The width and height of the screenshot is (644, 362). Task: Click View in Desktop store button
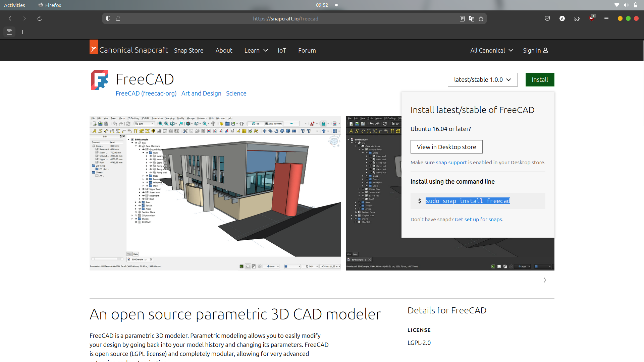click(446, 147)
